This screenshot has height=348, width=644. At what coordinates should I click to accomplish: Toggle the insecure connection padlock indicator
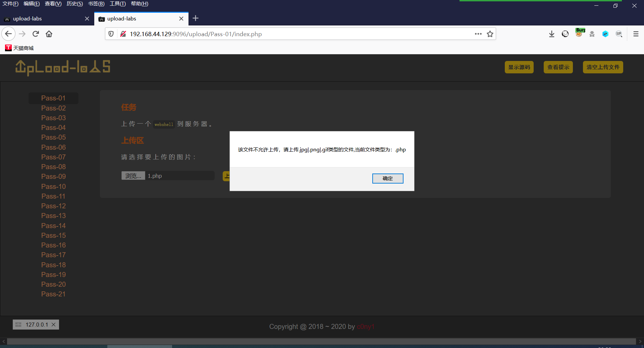(123, 33)
